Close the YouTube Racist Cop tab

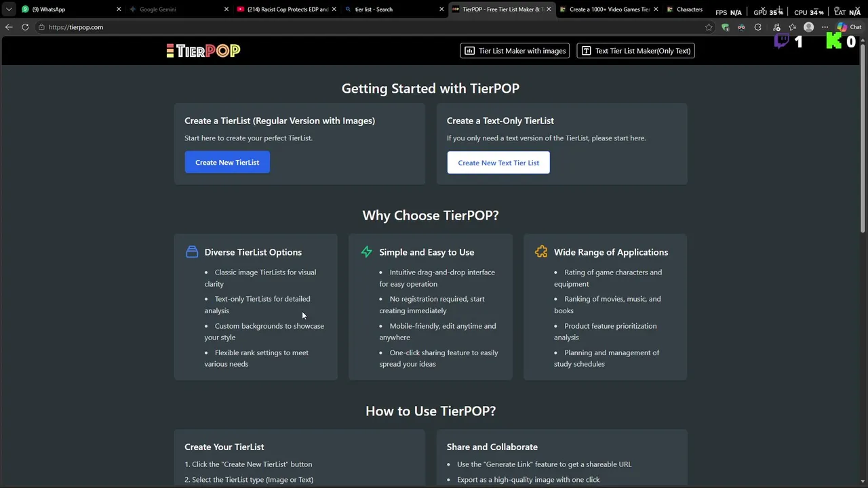click(x=334, y=9)
